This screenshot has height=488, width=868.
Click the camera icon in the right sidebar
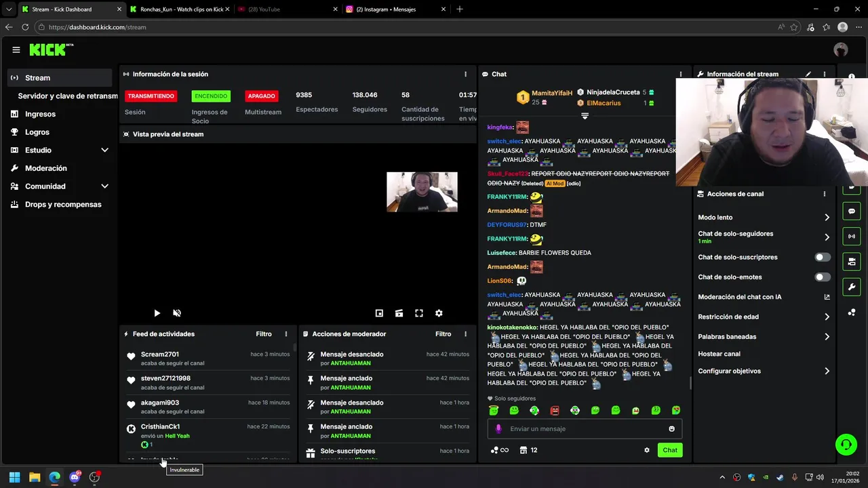852,262
